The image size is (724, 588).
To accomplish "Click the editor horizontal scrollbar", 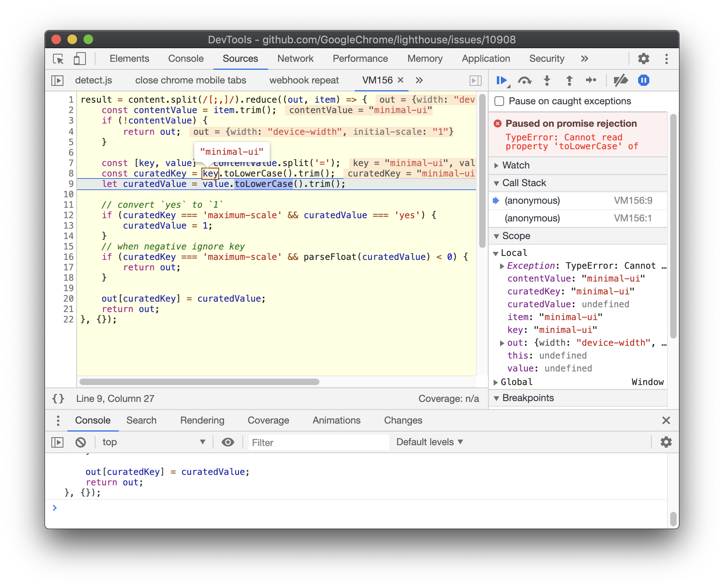I will pos(199,382).
